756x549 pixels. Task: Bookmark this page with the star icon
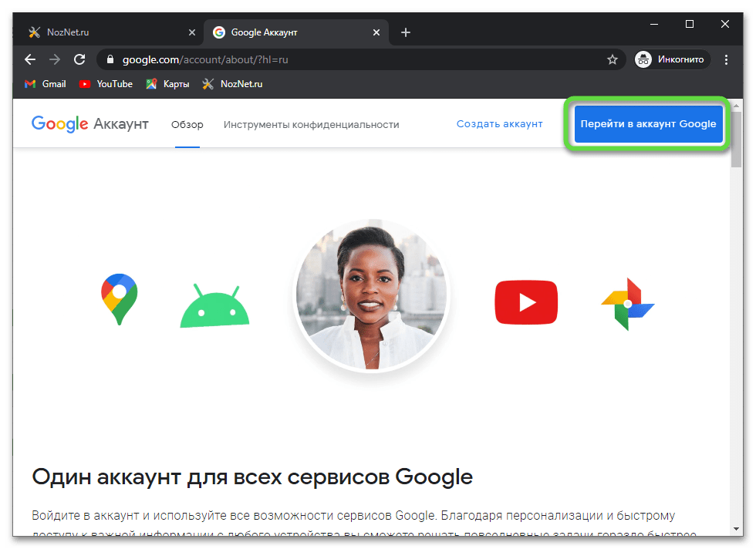(612, 59)
